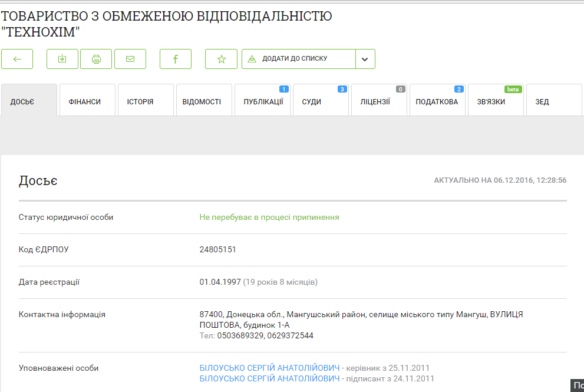Go to the Відомості tab
Viewport: 584px width, 392px height.
[x=202, y=101]
